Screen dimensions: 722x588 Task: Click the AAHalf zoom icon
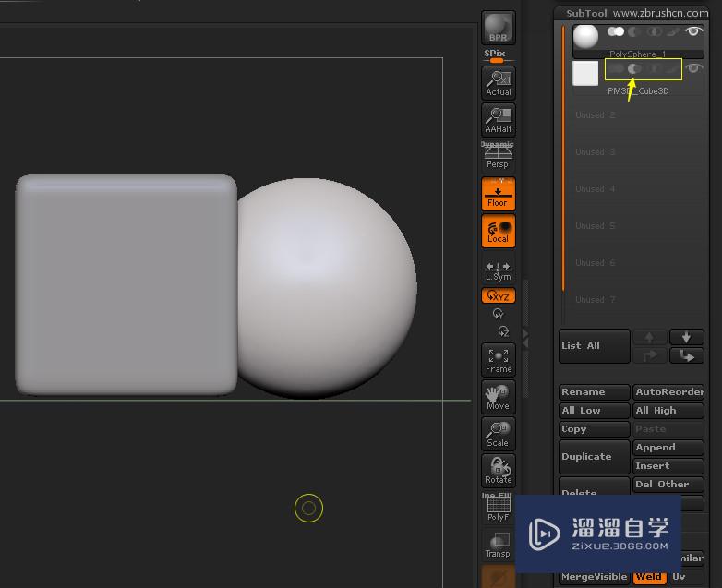pos(499,120)
